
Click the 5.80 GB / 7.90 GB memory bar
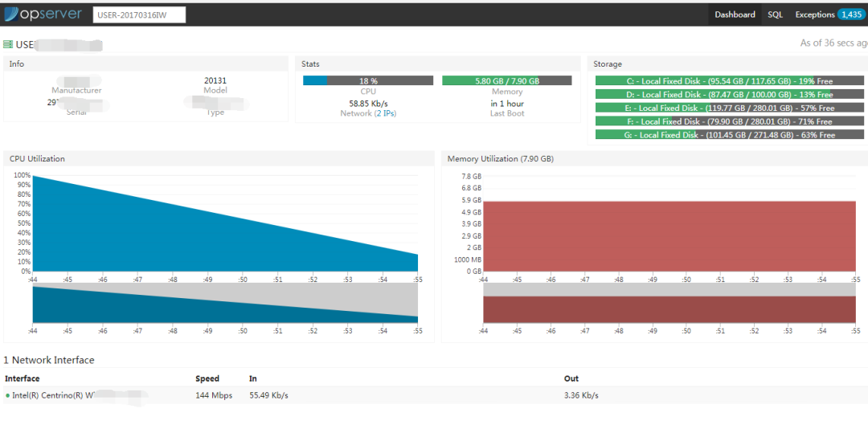[506, 81]
